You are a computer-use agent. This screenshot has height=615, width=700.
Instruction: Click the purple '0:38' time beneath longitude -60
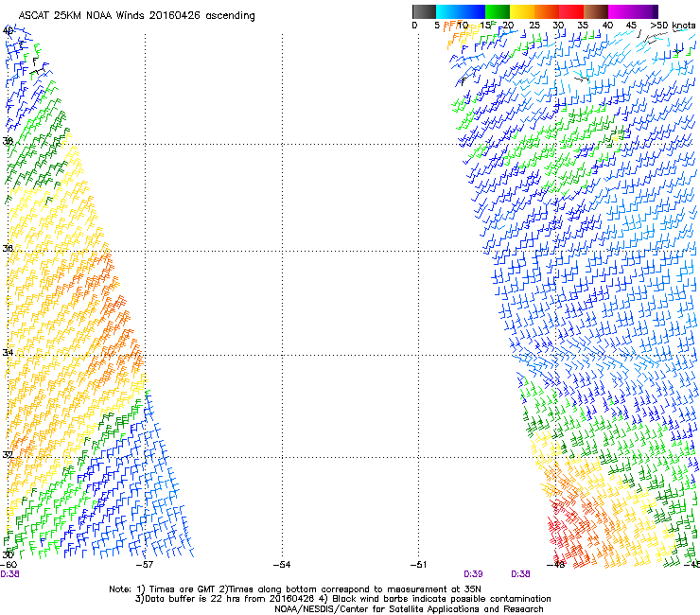[x=9, y=574]
